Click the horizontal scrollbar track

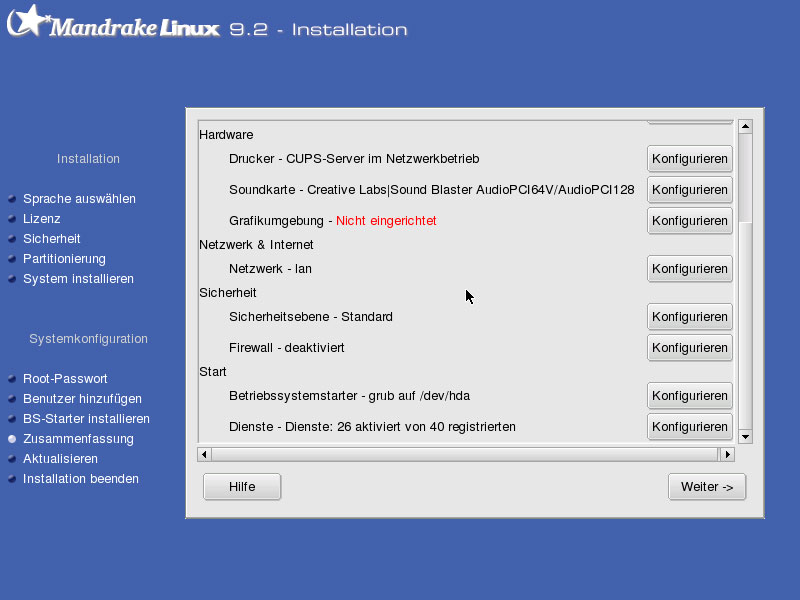click(x=465, y=454)
